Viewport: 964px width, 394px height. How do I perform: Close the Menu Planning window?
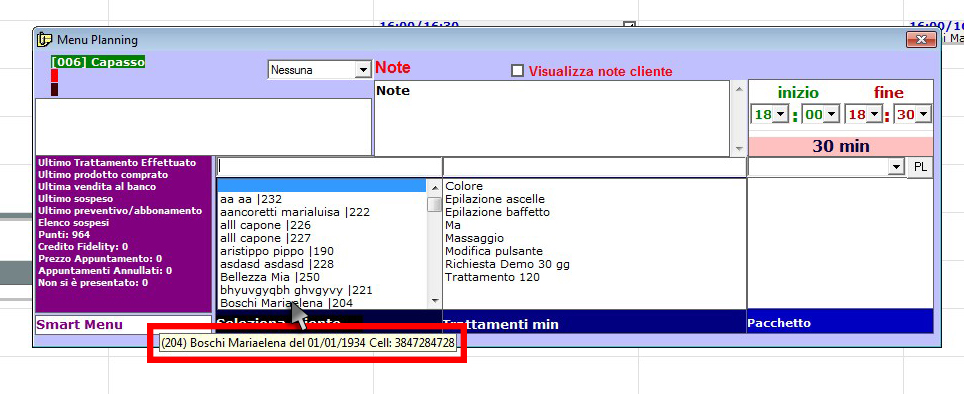pyautogui.click(x=921, y=40)
